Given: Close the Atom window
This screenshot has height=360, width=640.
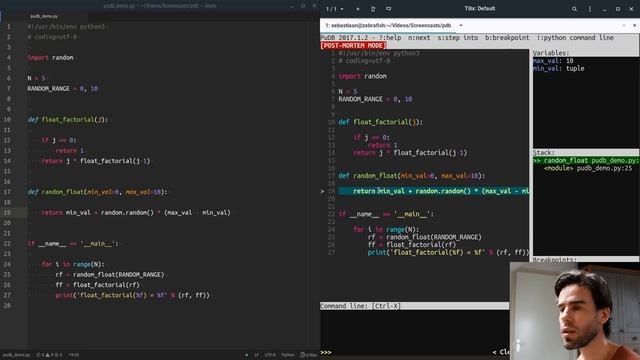Looking at the screenshot, I should (x=314, y=6).
